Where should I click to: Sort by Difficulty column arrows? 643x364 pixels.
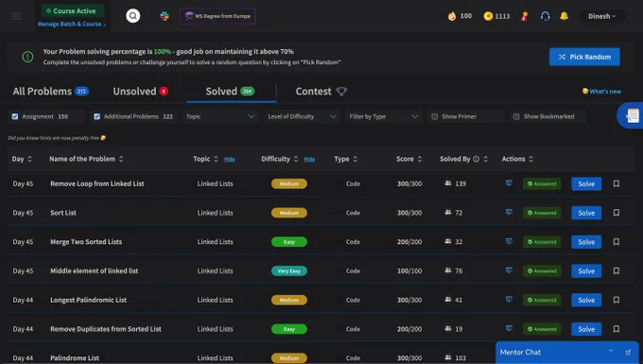296,159
